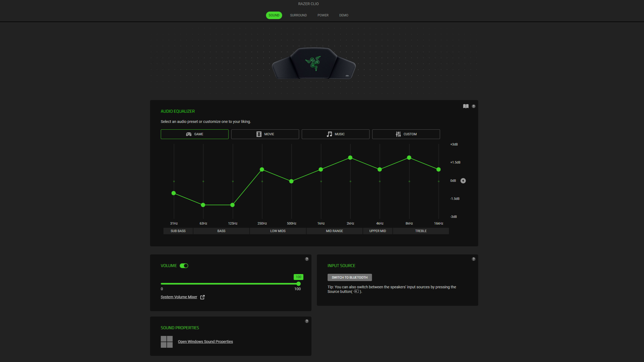Screen dimensions: 644x362
Task: Toggle the Volume switch off
Action: tap(184, 266)
